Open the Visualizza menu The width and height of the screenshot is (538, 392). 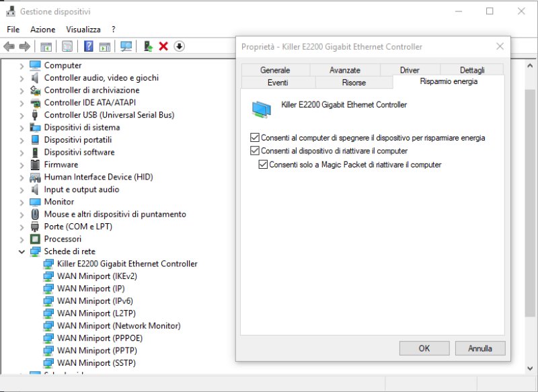(83, 30)
